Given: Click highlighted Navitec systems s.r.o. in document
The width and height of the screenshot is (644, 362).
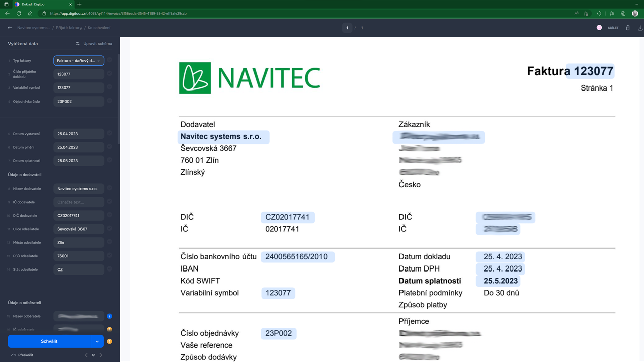Looking at the screenshot, I should 223,137.
